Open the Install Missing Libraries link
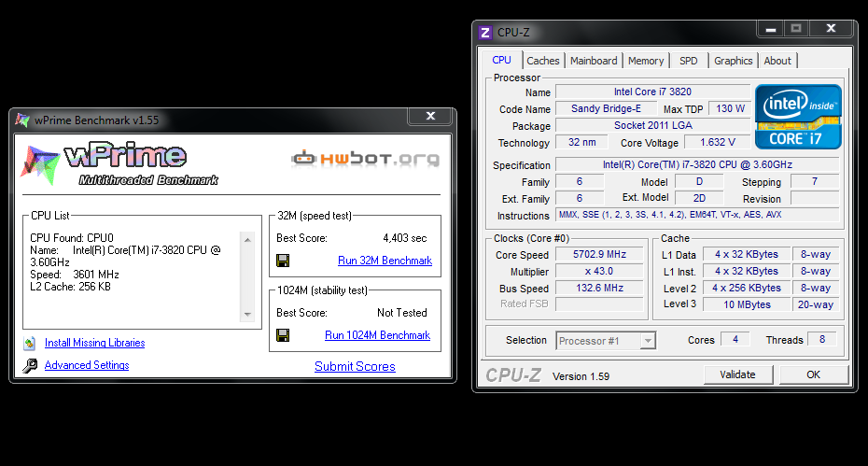This screenshot has height=466, width=868. pyautogui.click(x=94, y=343)
